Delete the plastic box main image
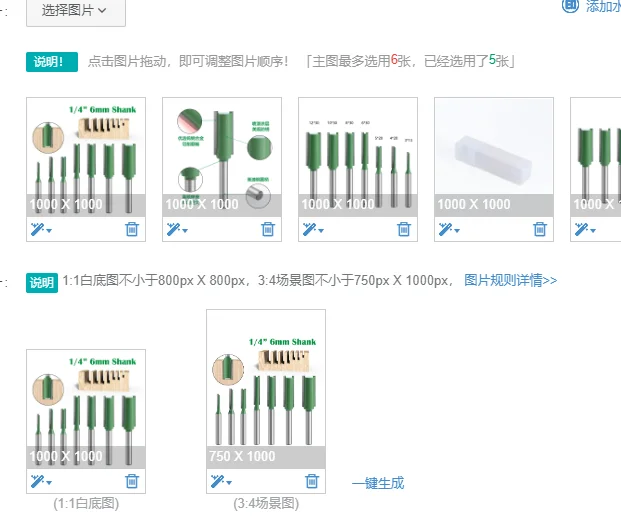Screen dimensions: 621x521 (540, 229)
